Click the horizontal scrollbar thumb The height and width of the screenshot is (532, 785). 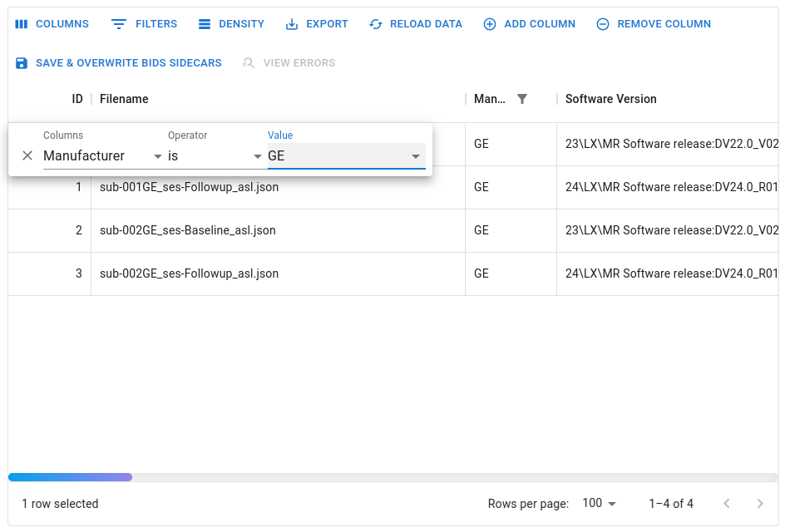click(70, 477)
